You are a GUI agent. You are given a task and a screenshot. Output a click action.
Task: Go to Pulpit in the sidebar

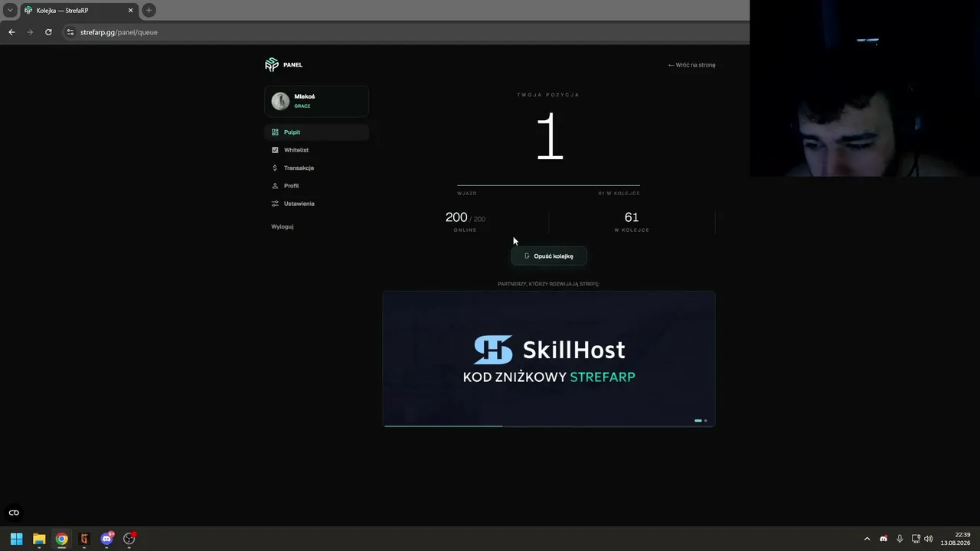click(316, 132)
